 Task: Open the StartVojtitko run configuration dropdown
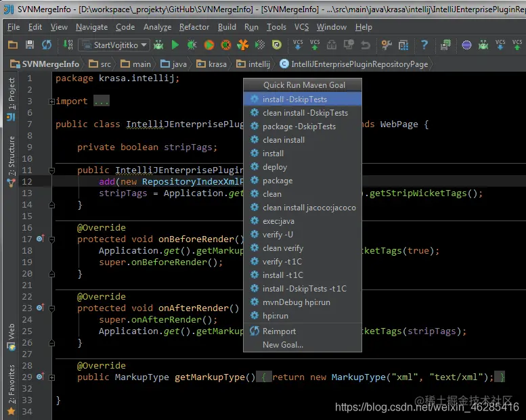coord(114,45)
